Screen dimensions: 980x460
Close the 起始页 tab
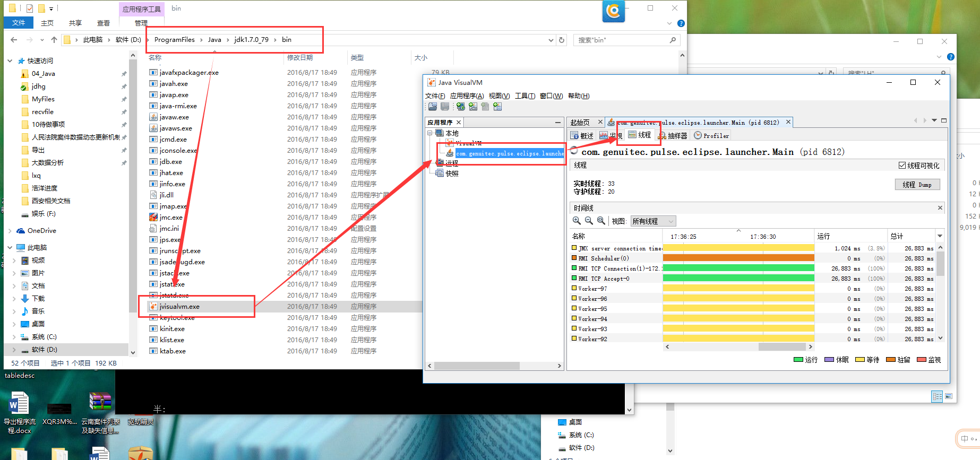coord(600,123)
